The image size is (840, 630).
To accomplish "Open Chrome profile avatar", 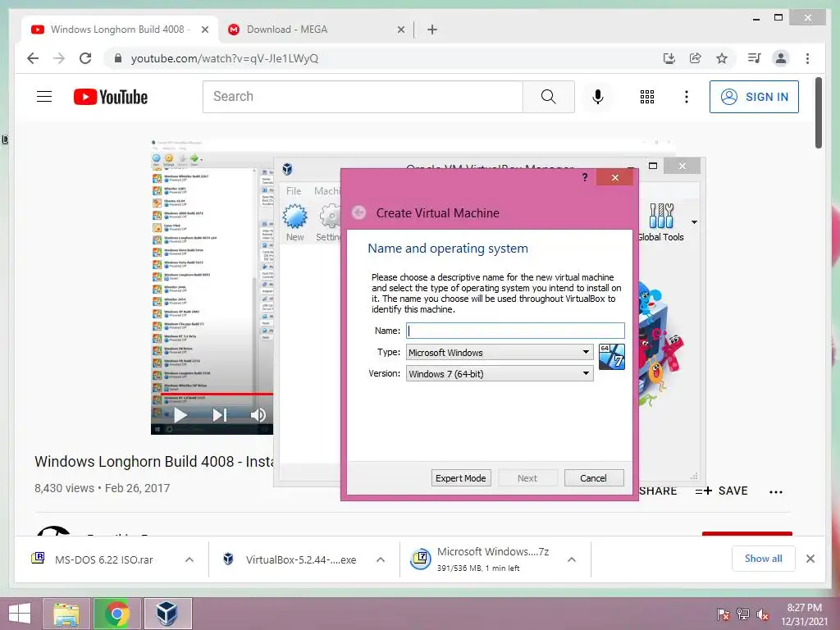I will click(781, 58).
